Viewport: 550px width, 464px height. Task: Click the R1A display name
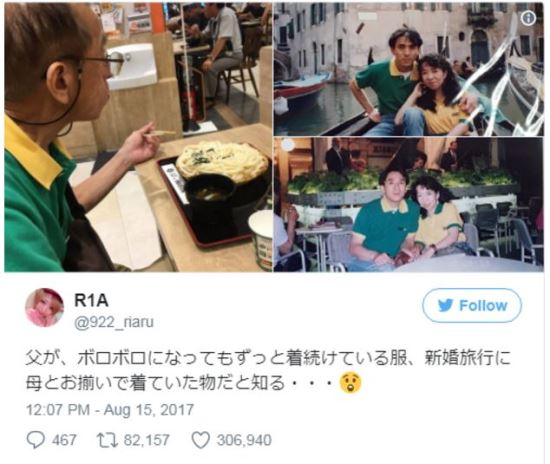tap(91, 301)
